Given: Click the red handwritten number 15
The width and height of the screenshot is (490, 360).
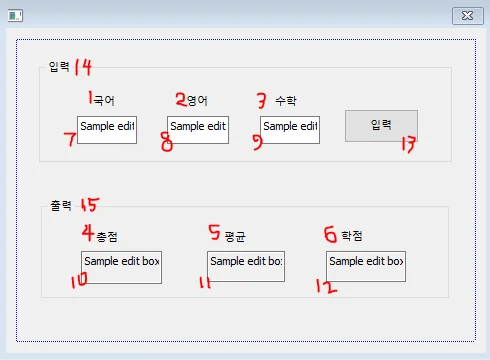Looking at the screenshot, I should click(90, 205).
